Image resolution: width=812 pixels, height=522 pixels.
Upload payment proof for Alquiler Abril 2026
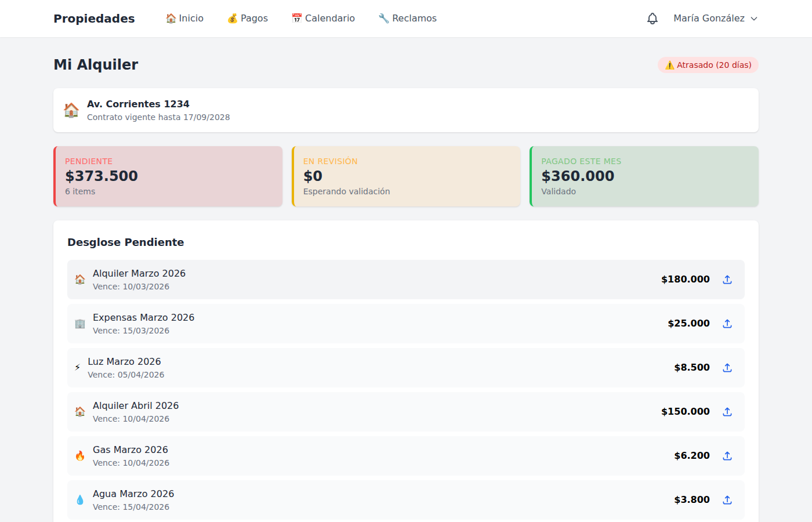coord(727,412)
